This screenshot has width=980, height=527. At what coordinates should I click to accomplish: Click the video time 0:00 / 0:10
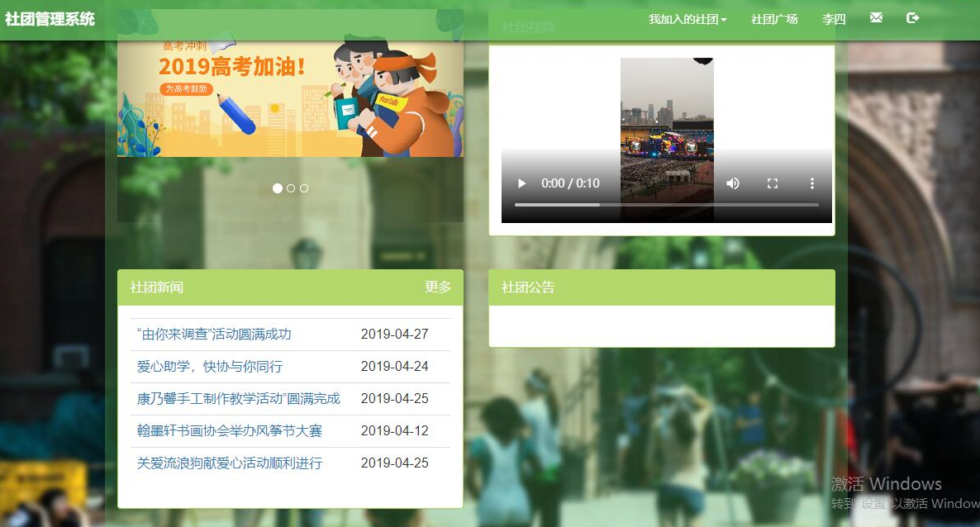click(x=570, y=183)
